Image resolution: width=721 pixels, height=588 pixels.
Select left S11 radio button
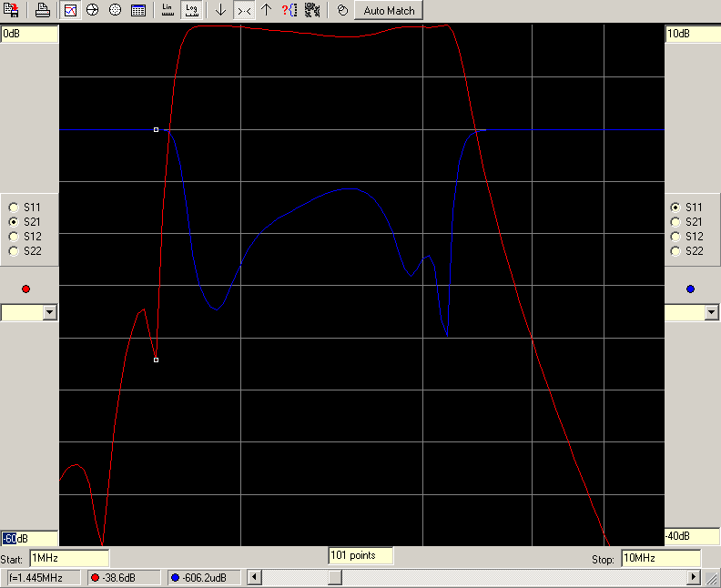click(14, 208)
